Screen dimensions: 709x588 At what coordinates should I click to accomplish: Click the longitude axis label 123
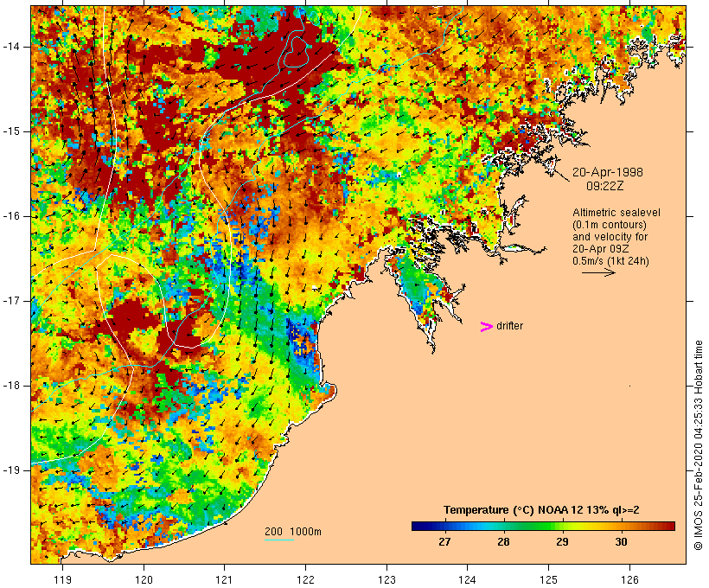pyautogui.click(x=386, y=579)
